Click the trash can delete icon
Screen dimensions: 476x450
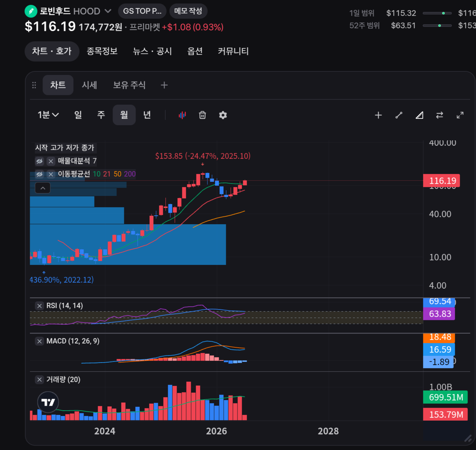coord(202,115)
